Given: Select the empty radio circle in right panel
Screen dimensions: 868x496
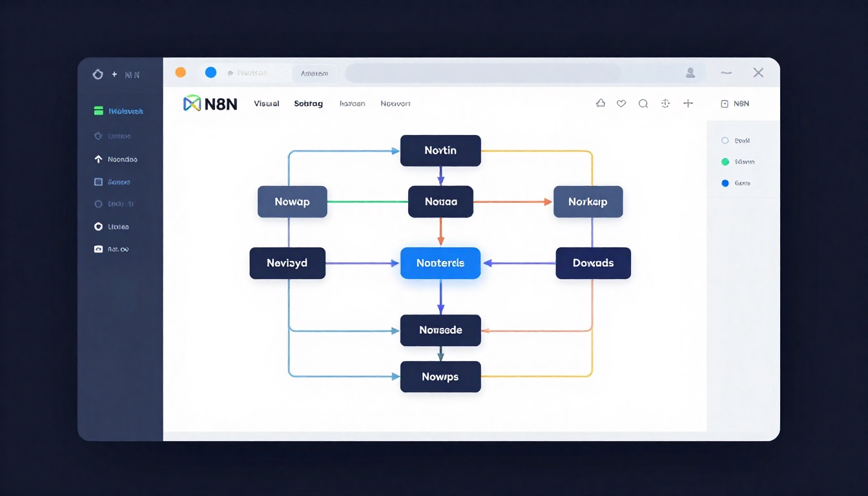Looking at the screenshot, I should click(x=725, y=140).
